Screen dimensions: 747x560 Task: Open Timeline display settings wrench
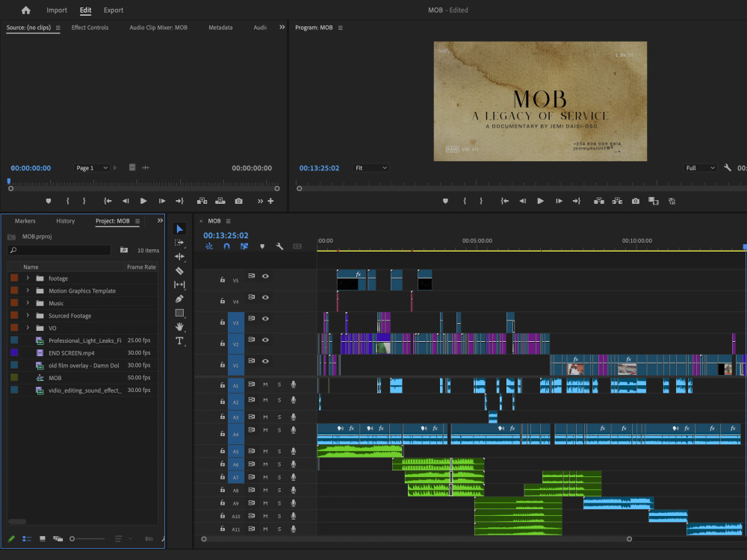pos(279,246)
